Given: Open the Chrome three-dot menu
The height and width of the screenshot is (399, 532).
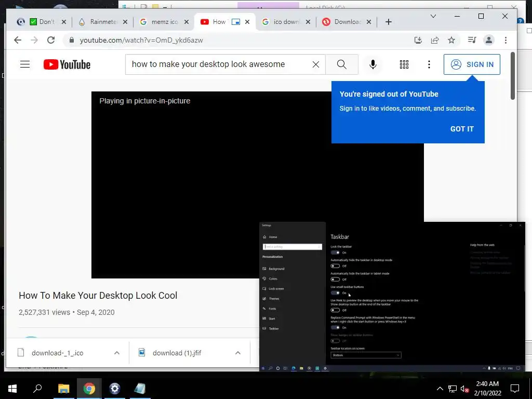Looking at the screenshot, I should 506,40.
